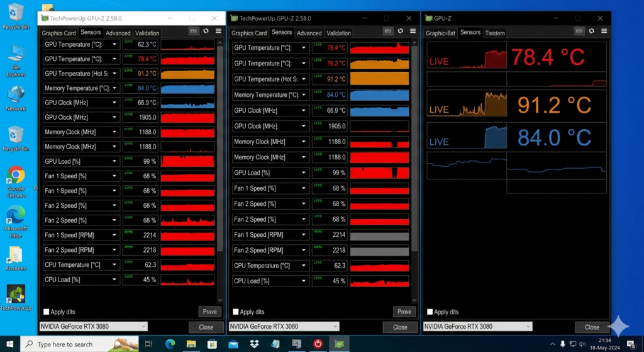Launch the Google Chrome desktop shortcut
The height and width of the screenshot is (352, 644).
click(16, 181)
